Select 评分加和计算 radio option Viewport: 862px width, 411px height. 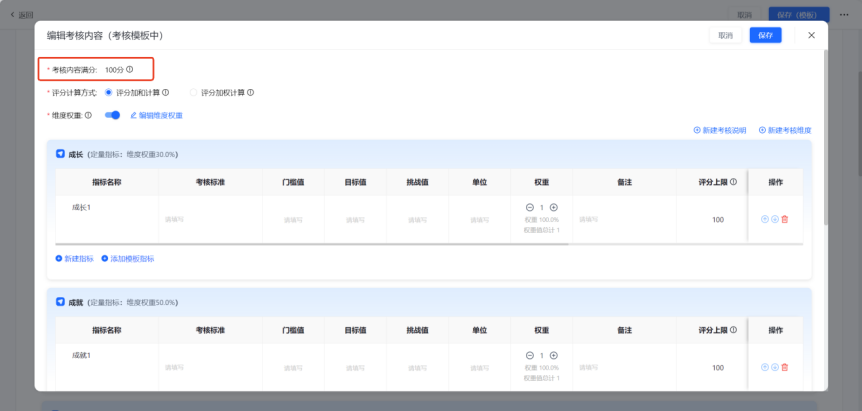pos(108,93)
